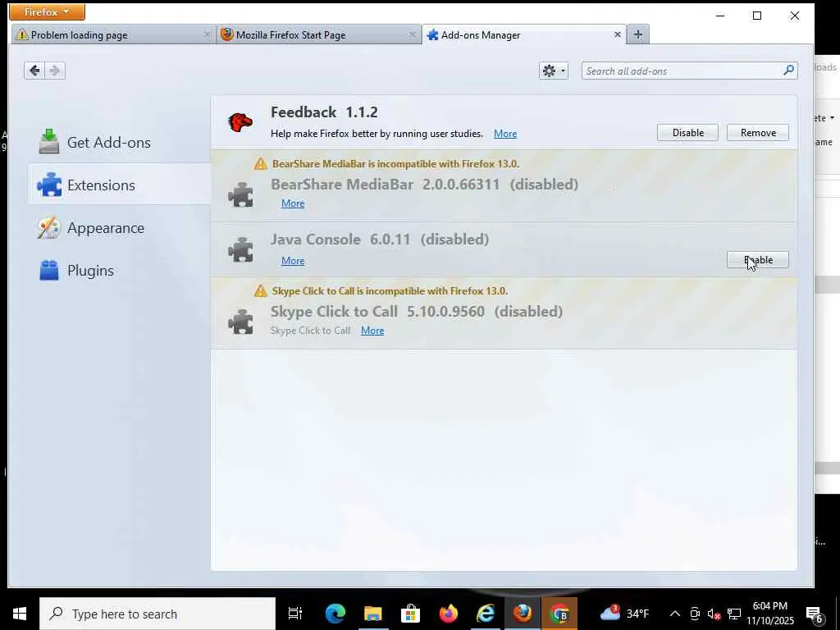
Task: Open More link for BearShare MediaBar
Action: pyautogui.click(x=293, y=203)
